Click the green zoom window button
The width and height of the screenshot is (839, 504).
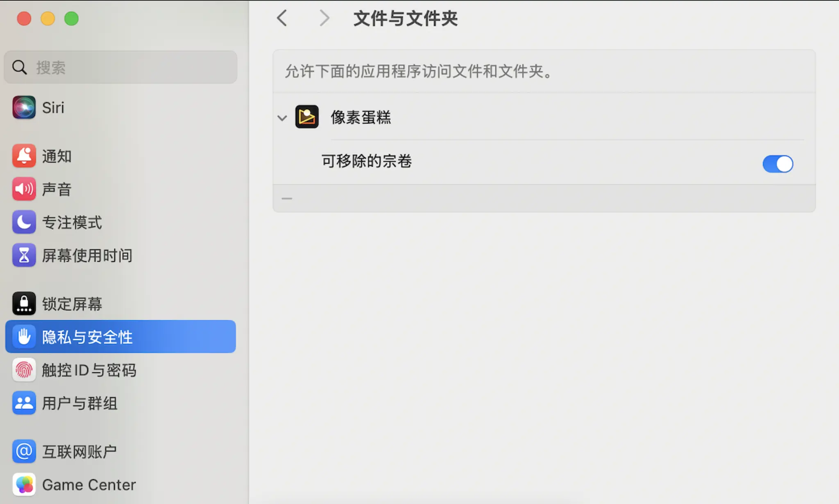[71, 19]
